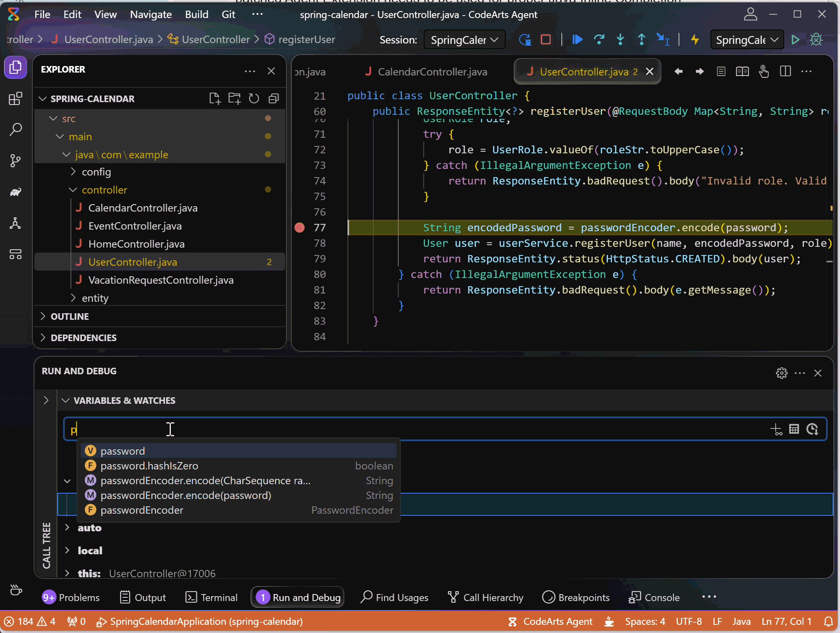Image resolution: width=840 pixels, height=633 pixels.
Task: Open the Session SpringCalendar dropdown
Action: (464, 40)
